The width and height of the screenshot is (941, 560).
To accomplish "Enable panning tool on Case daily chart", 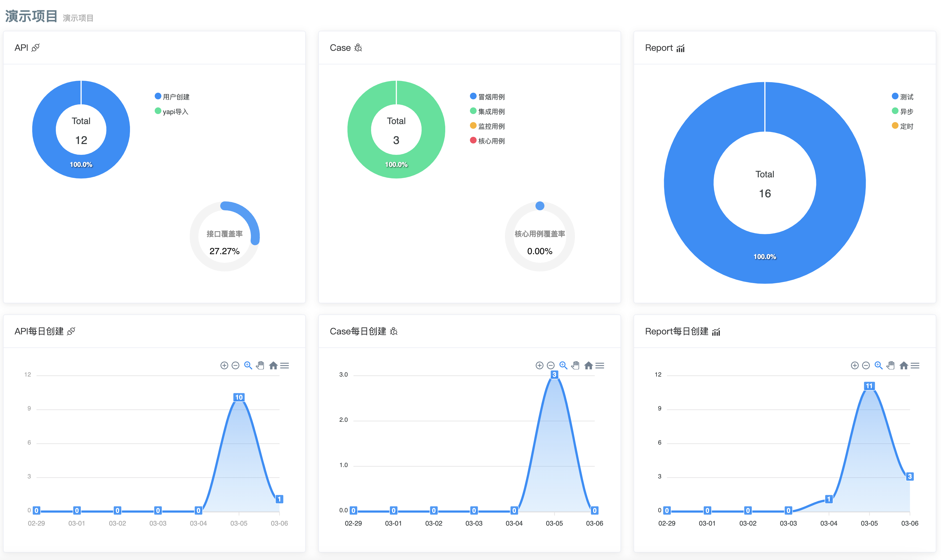I will 575,365.
